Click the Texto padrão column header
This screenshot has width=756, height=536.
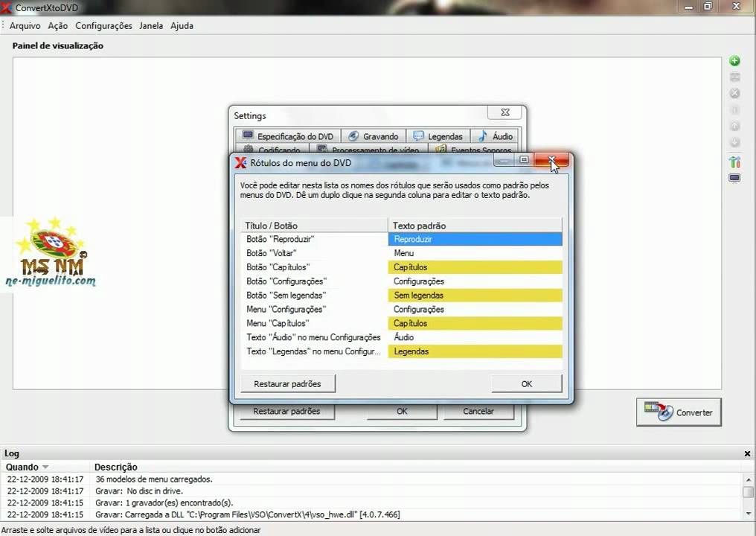point(475,226)
